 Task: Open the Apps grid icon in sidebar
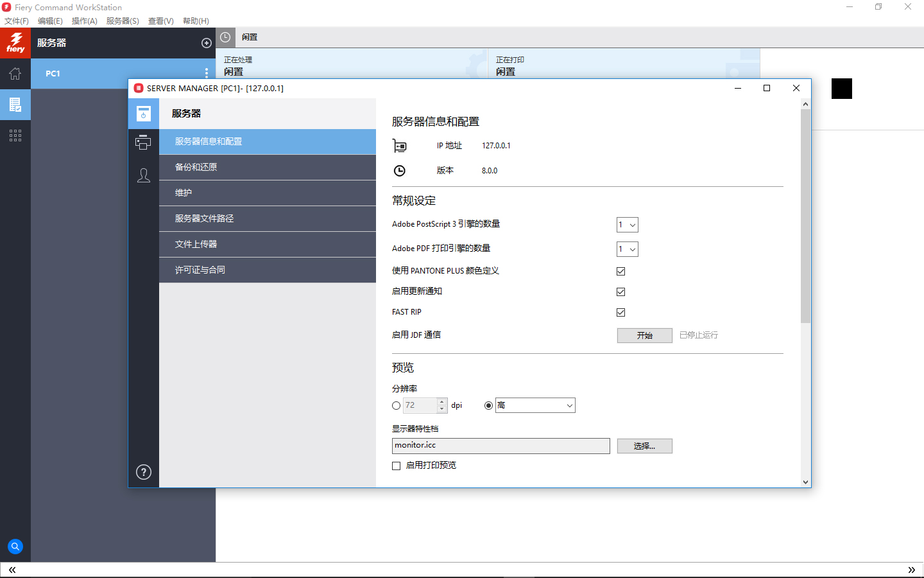click(15, 135)
